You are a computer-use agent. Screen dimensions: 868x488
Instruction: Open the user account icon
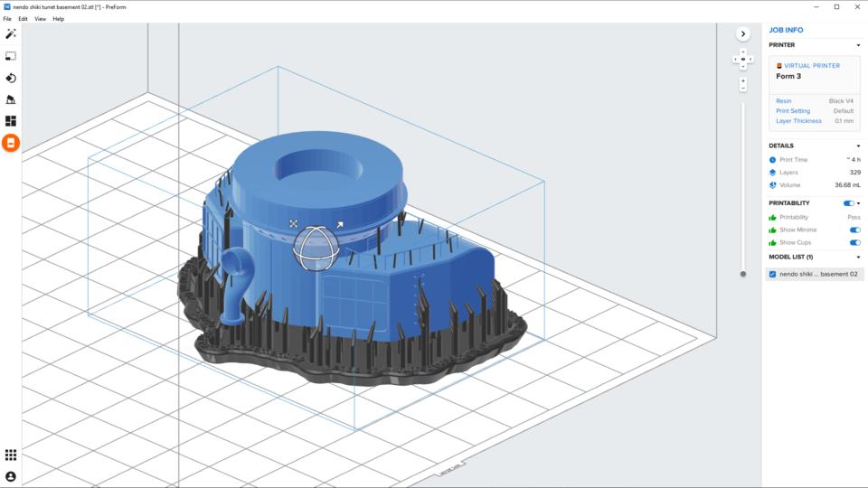11,476
